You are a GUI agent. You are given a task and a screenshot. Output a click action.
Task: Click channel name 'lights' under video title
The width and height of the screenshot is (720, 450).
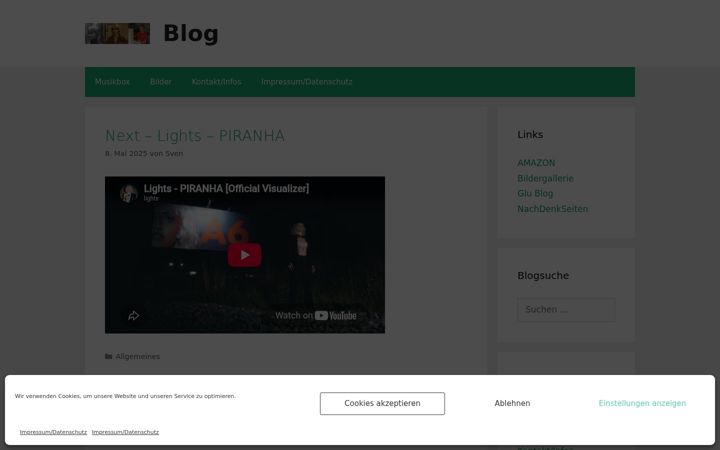coord(151,198)
